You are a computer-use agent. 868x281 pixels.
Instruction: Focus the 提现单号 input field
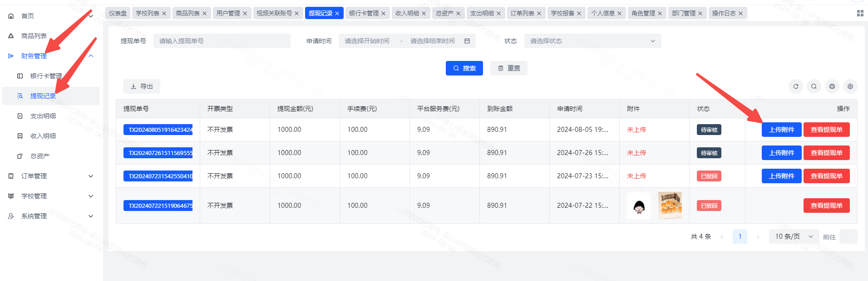pos(222,41)
